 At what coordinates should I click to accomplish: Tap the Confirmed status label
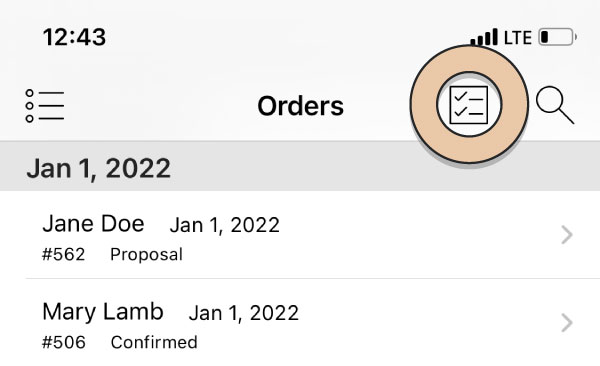pyautogui.click(x=154, y=342)
